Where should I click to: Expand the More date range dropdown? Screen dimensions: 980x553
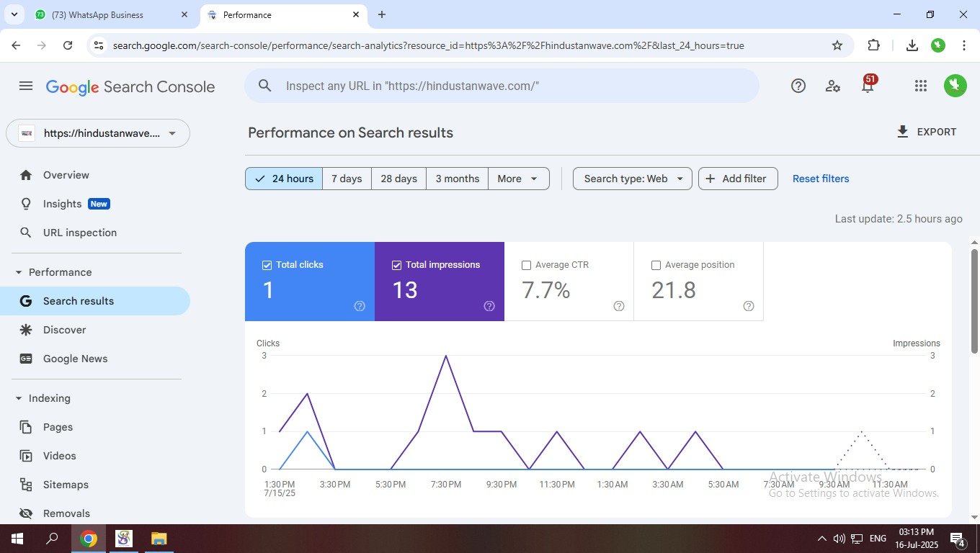518,179
